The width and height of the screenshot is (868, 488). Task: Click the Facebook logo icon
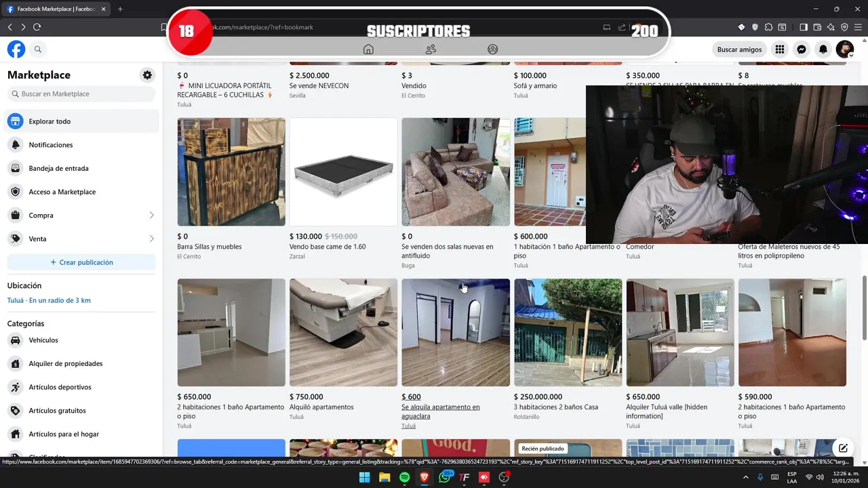pos(16,49)
